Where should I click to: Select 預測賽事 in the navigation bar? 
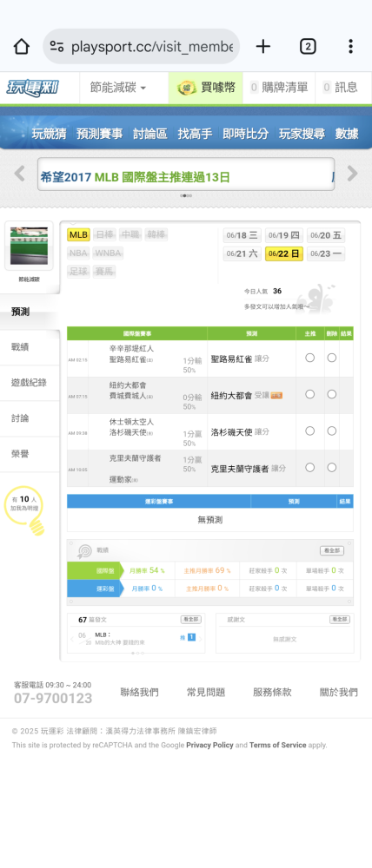point(99,134)
